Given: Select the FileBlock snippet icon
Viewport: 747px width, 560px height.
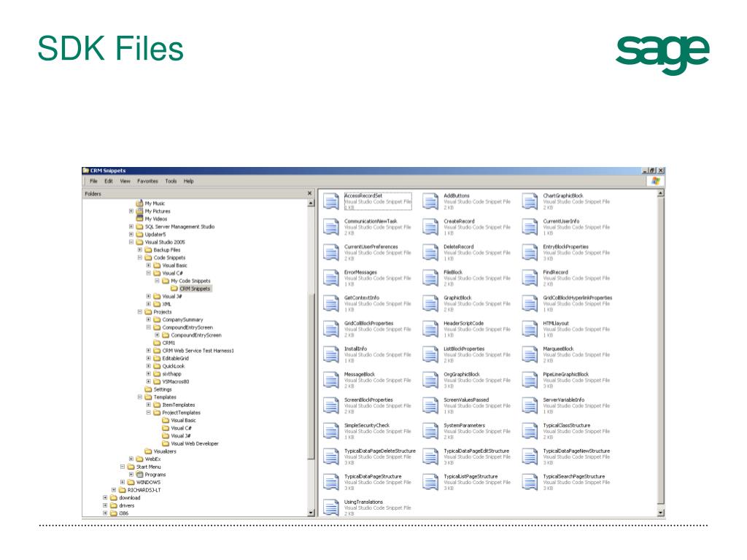Looking at the screenshot, I should click(430, 278).
